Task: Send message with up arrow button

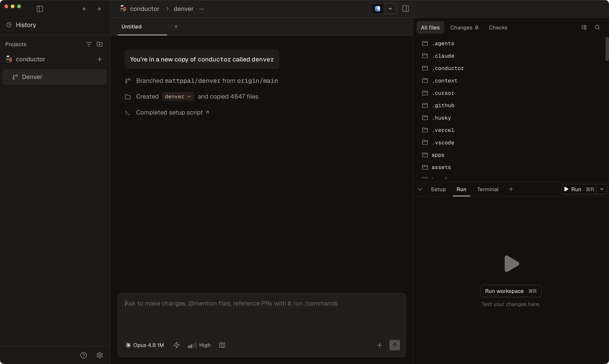Action: point(395,345)
